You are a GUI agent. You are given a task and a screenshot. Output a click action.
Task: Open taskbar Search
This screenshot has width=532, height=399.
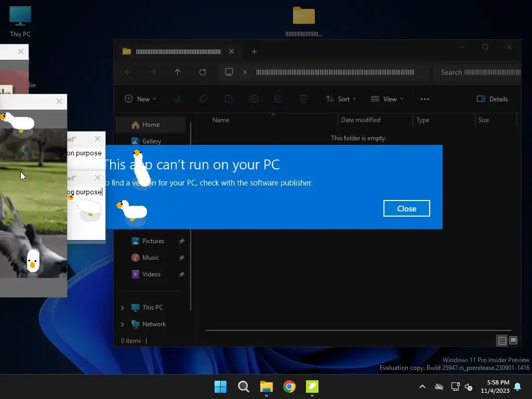point(243,387)
